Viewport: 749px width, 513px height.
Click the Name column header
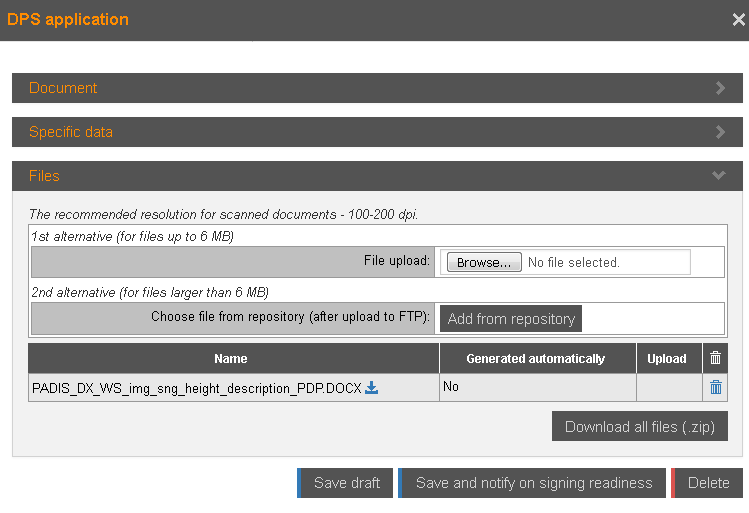[x=231, y=358]
